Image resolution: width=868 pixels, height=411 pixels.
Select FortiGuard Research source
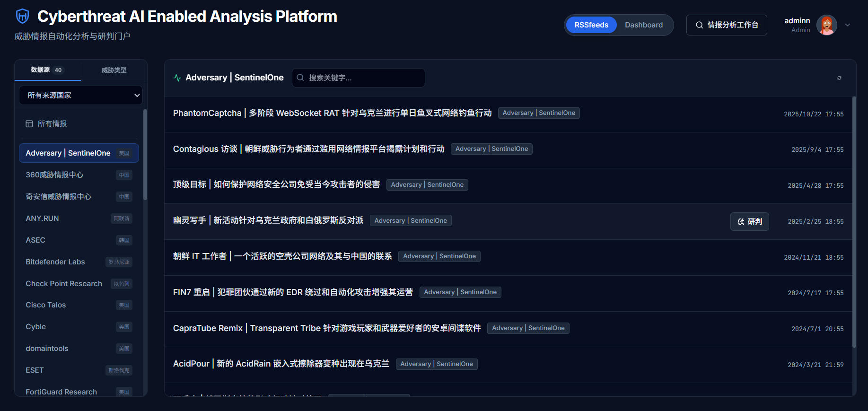[79, 392]
